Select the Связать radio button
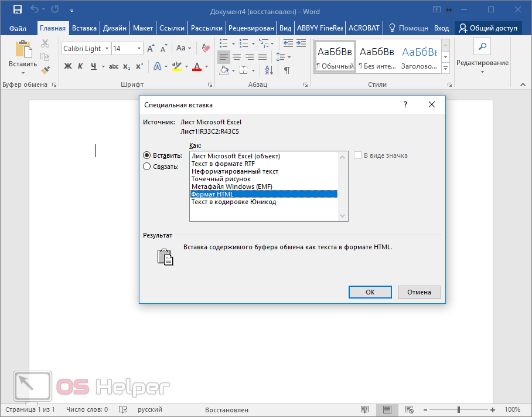The image size is (532, 417). (x=147, y=166)
